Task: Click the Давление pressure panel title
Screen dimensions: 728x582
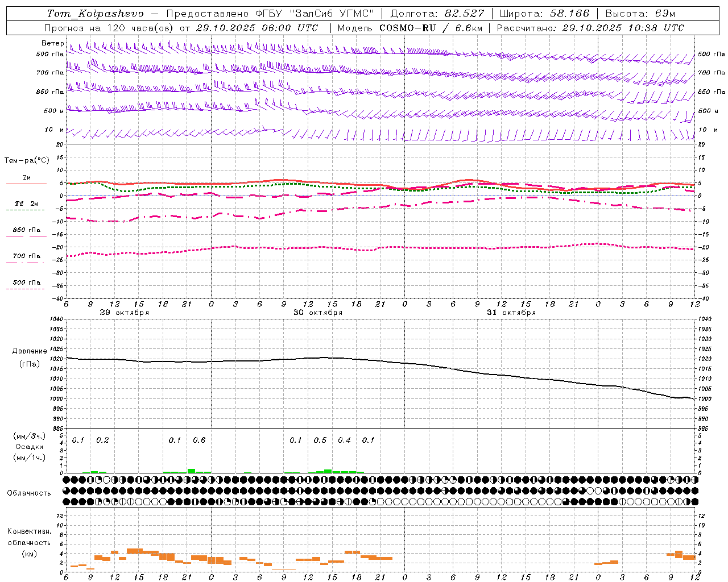Action: click(30, 351)
